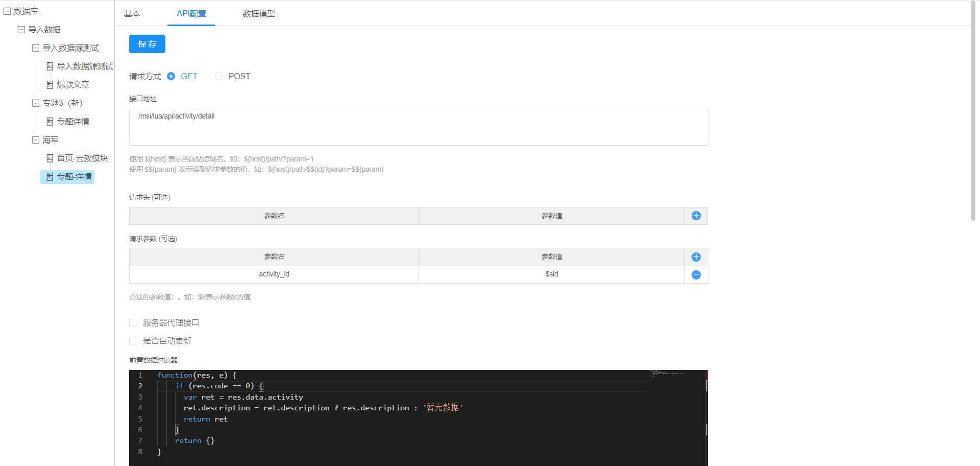The width and height of the screenshot is (980, 466).
Task: Switch to the 数据模型 tab
Action: pos(258,14)
